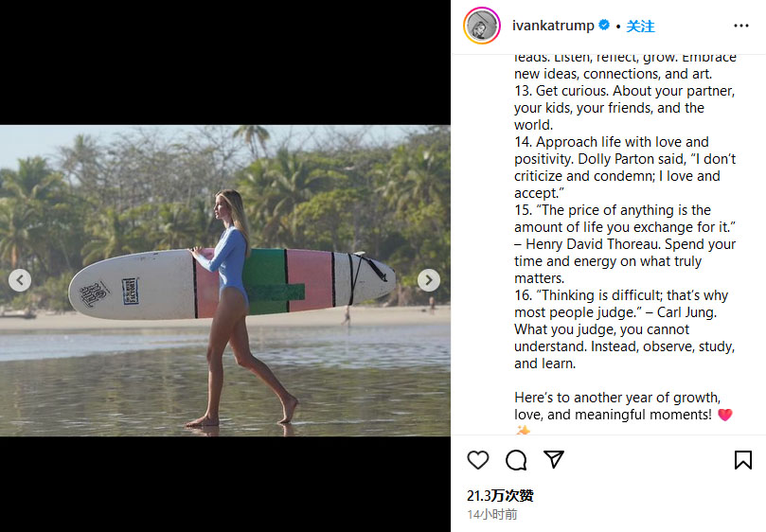Go back to the previous carousel photo
This screenshot has width=766, height=532.
pos(21,280)
